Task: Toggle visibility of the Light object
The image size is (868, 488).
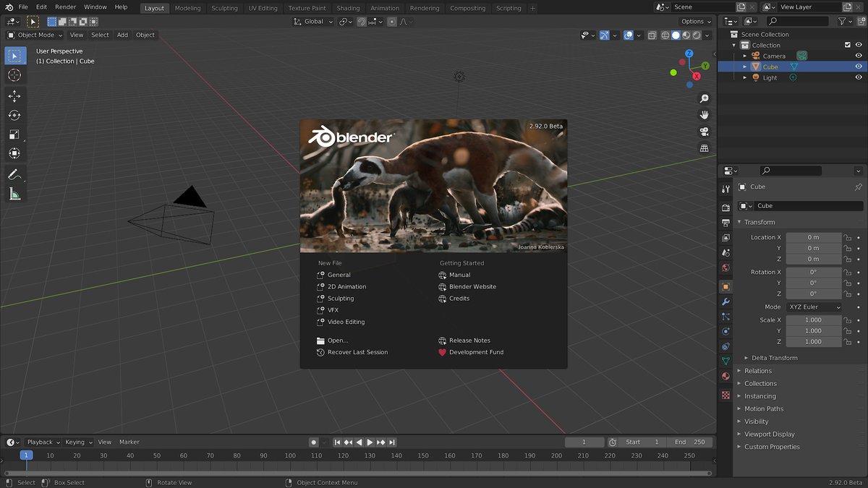Action: coord(859,77)
